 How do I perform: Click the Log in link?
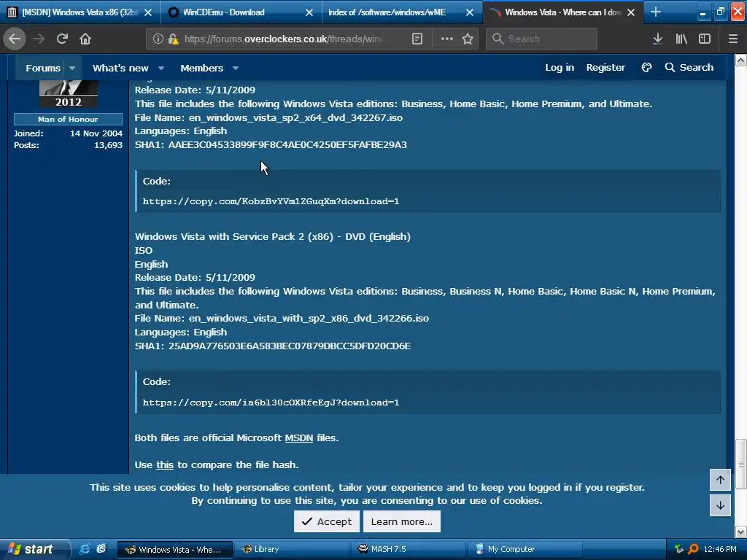(560, 68)
